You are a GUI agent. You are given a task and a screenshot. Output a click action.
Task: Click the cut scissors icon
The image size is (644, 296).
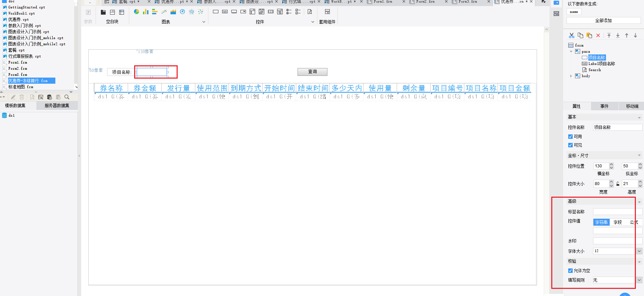572,35
